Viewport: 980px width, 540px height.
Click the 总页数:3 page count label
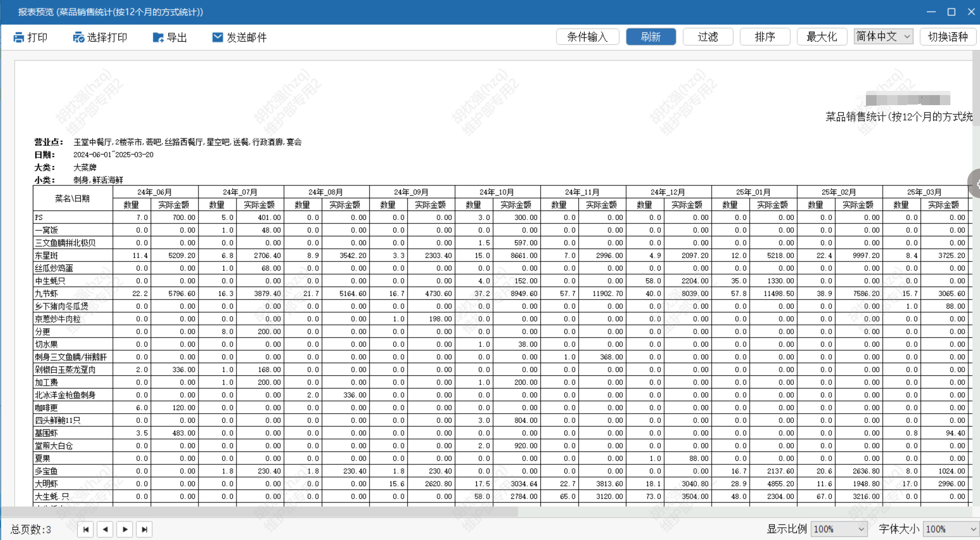31,529
